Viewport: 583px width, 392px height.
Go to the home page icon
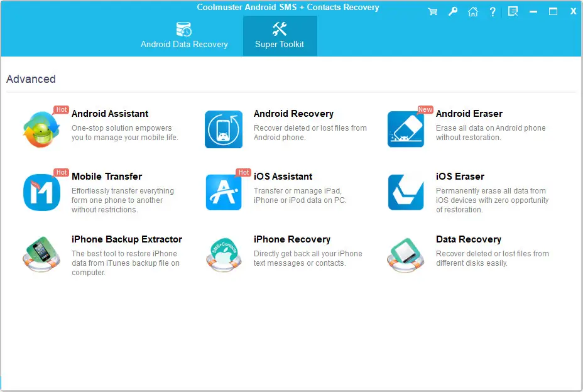coord(472,11)
